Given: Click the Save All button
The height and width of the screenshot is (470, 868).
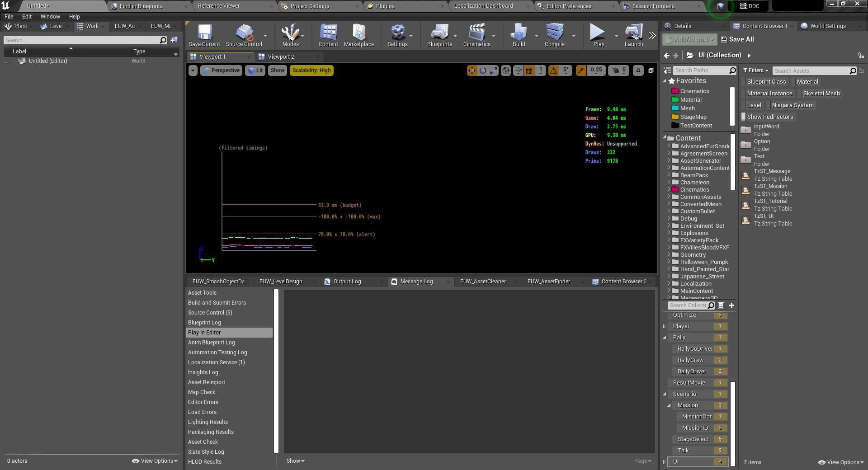Looking at the screenshot, I should [x=737, y=39].
